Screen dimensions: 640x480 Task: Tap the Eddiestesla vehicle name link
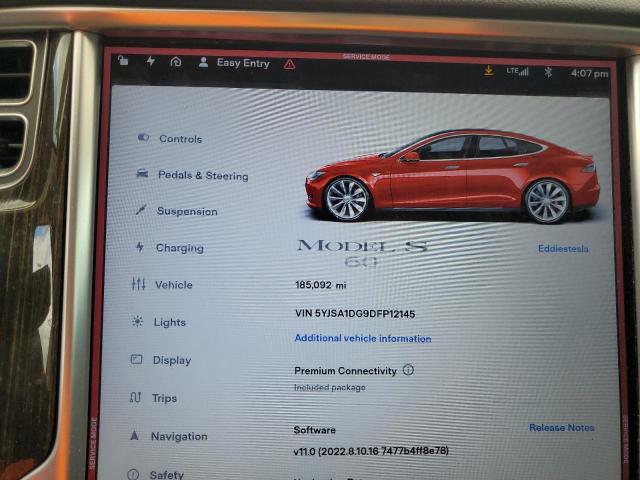(x=563, y=249)
